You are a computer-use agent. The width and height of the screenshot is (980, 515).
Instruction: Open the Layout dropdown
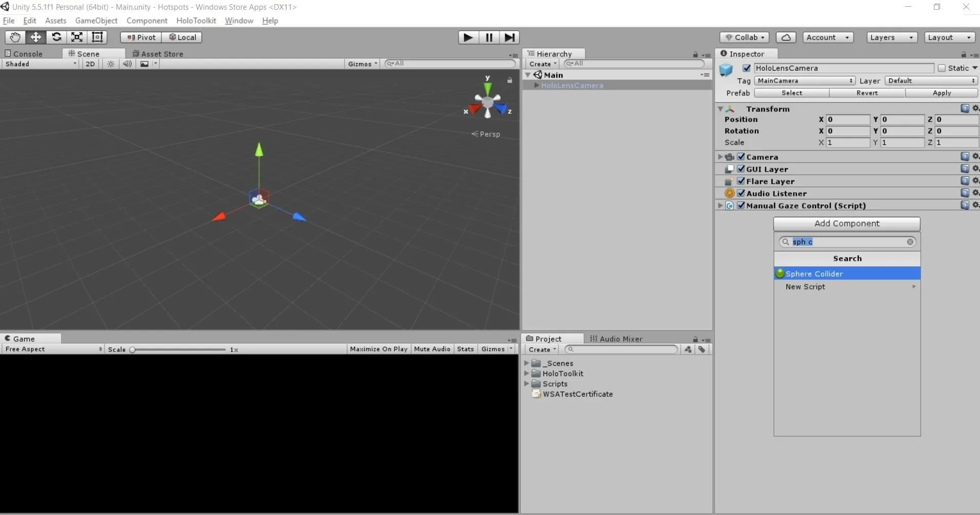[949, 37]
